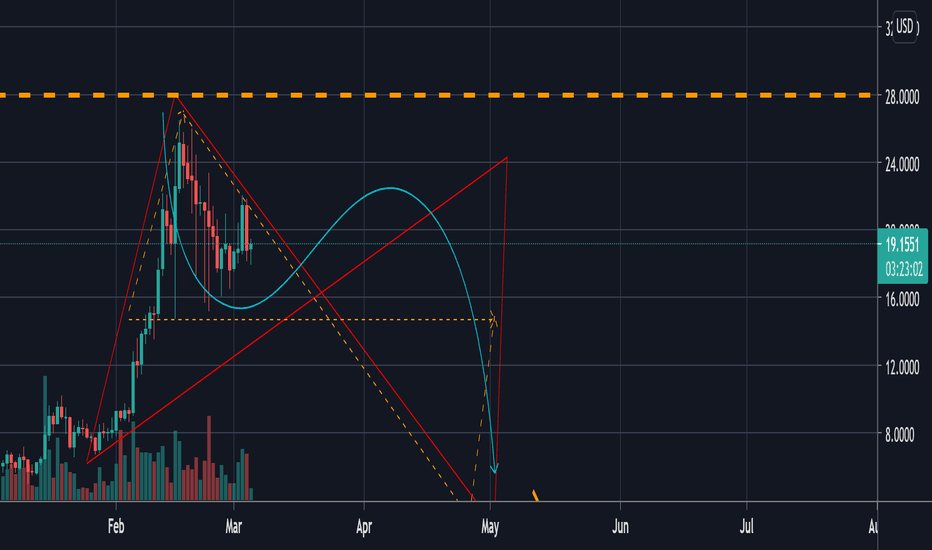Image resolution: width=932 pixels, height=550 pixels.
Task: Click the May label on time axis
Action: [x=490, y=526]
